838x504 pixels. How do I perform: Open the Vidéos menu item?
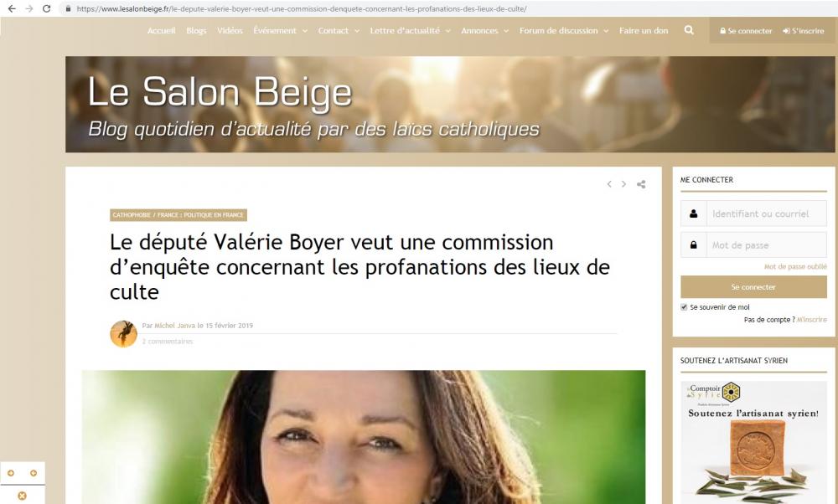pyautogui.click(x=230, y=30)
